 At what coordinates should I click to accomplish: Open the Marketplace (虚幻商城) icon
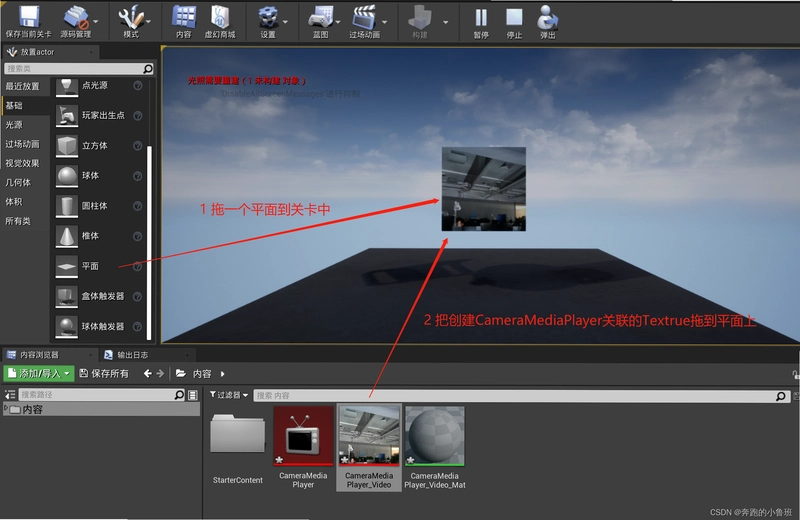click(x=219, y=17)
